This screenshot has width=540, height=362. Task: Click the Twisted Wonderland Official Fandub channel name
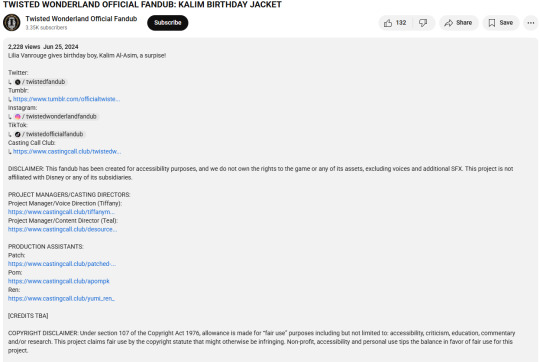coord(81,19)
